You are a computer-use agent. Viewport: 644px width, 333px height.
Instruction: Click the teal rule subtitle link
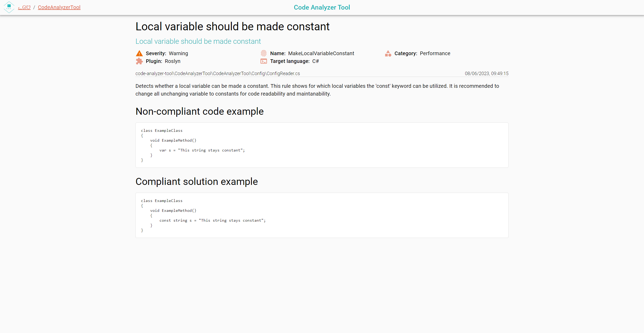tap(198, 41)
